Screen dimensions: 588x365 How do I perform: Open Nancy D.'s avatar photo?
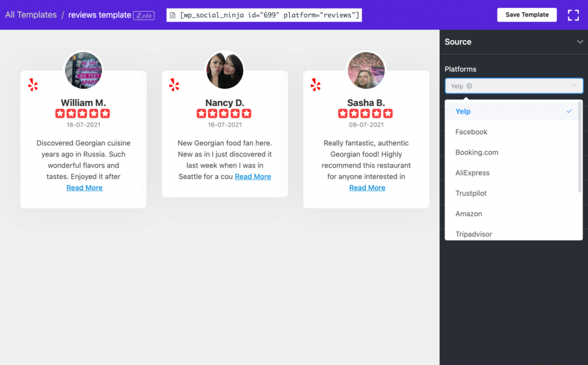tap(225, 71)
